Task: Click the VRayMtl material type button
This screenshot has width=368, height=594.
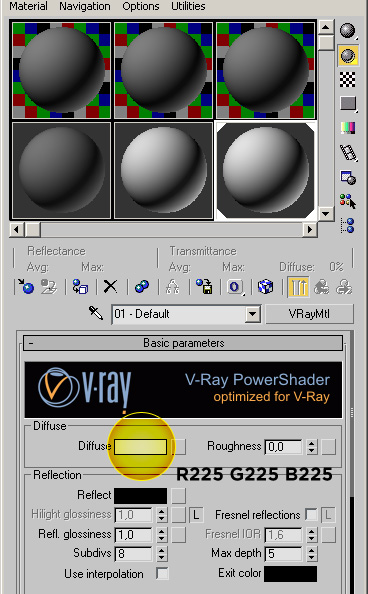Action: point(309,314)
